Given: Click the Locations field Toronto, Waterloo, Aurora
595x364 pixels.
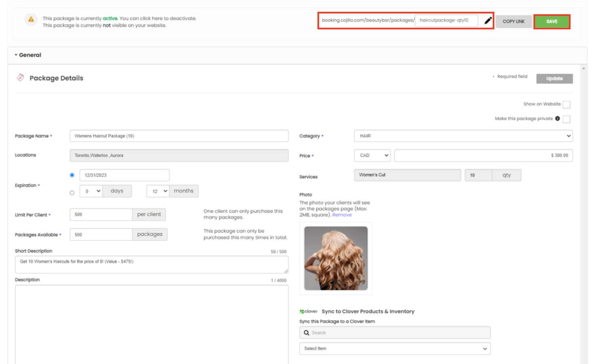Looking at the screenshot, I should tap(179, 155).
